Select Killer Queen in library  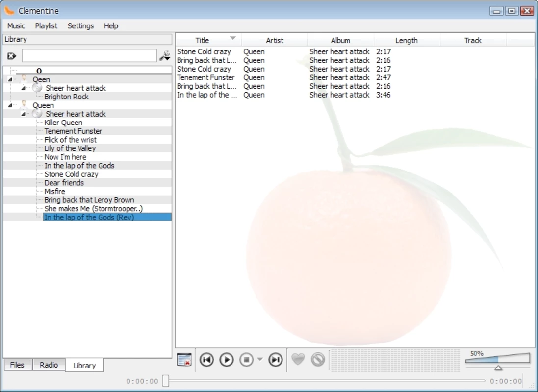coord(63,122)
